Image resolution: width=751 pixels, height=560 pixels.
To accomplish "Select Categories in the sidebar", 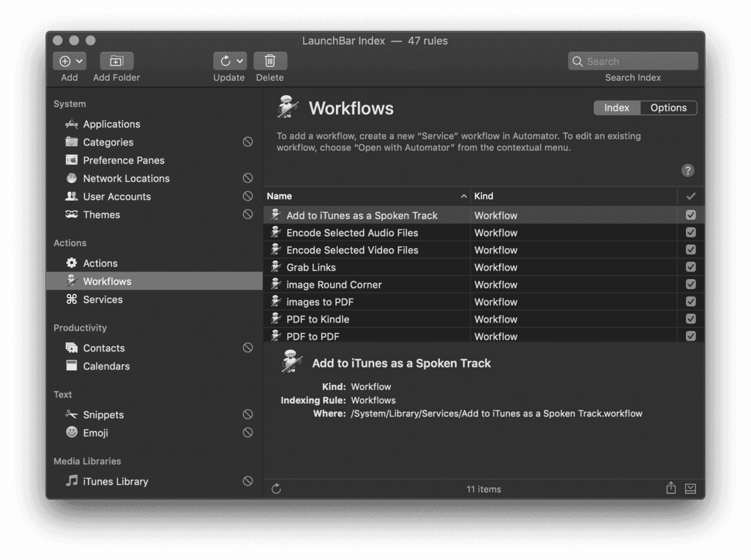I will coord(154,142).
